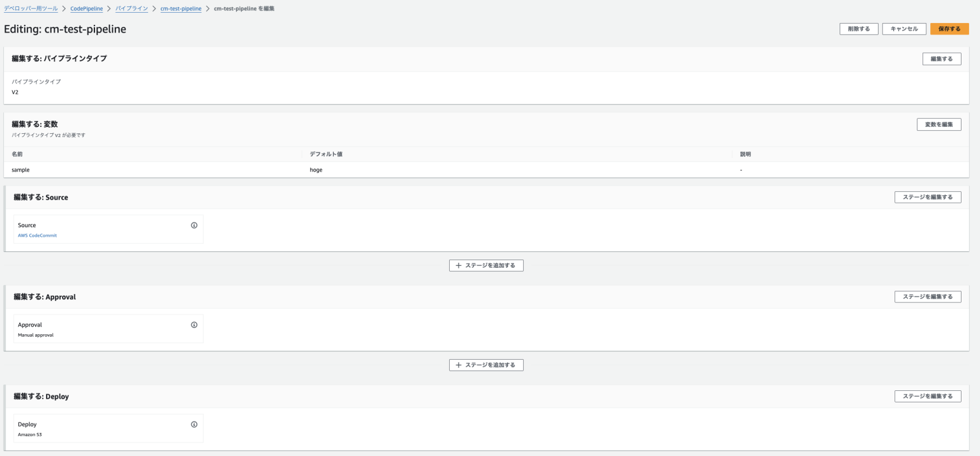This screenshot has height=456, width=980.
Task: Select the sample variable row
Action: tap(128, 170)
